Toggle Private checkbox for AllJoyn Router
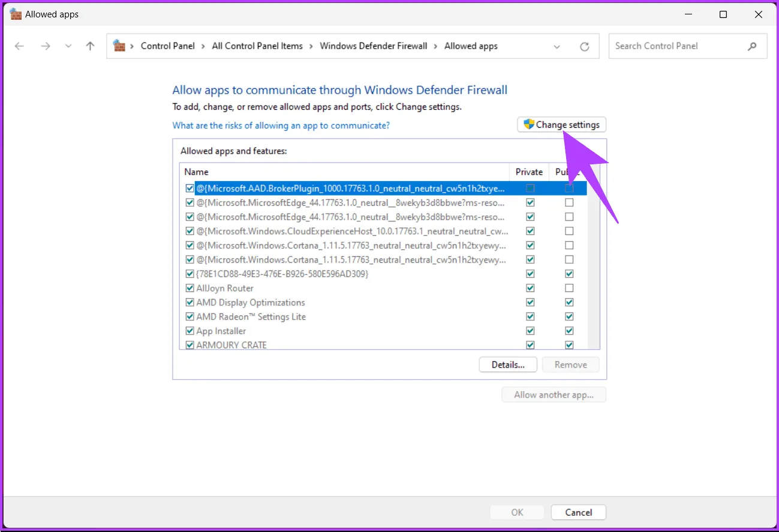 (530, 288)
